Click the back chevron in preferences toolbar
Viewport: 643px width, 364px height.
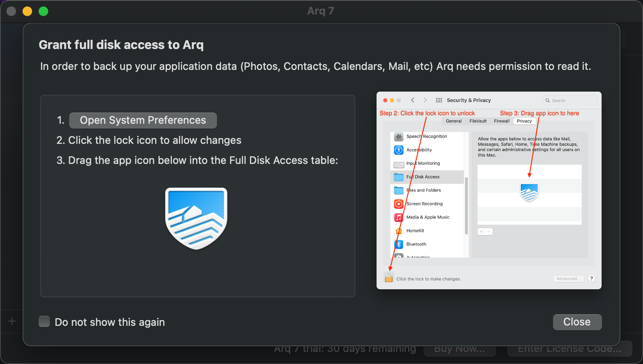(x=413, y=100)
